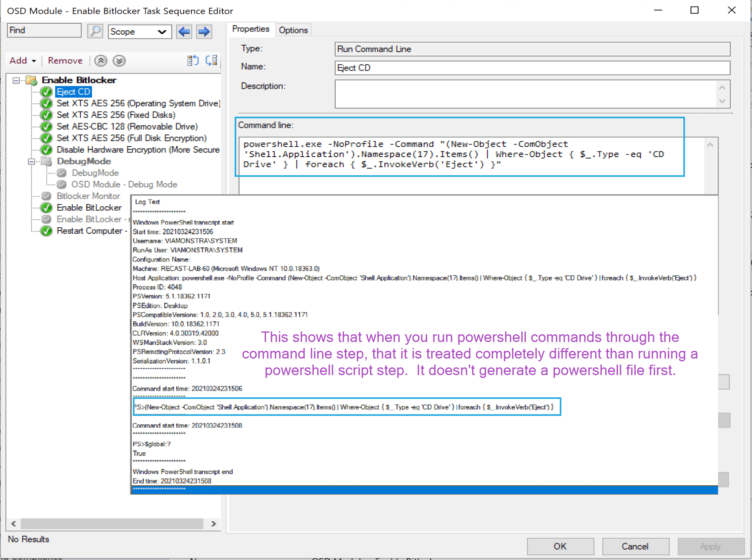Click the move step up icon
752x560 pixels.
coord(101,61)
